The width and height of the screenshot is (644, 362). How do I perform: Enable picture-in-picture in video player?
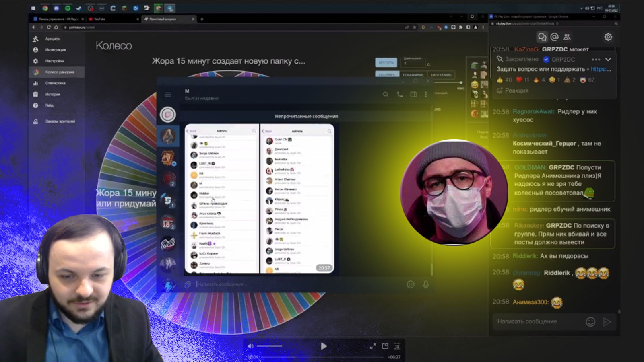(x=385, y=346)
